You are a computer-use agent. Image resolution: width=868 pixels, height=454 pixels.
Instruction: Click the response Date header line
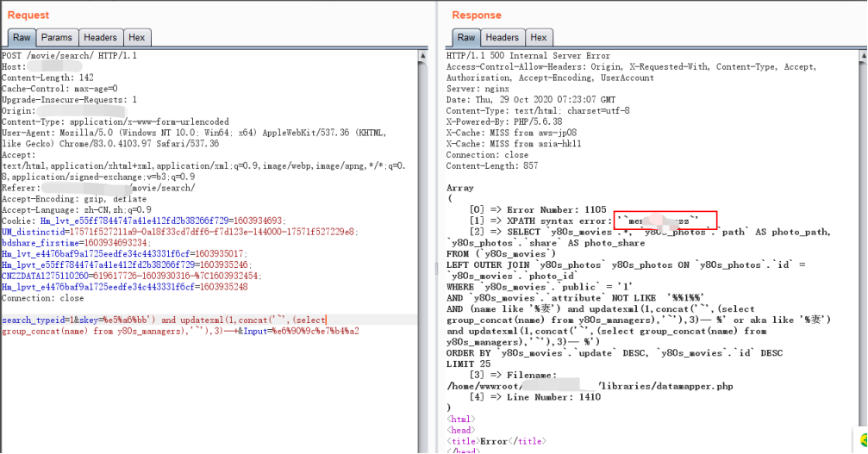[531, 100]
